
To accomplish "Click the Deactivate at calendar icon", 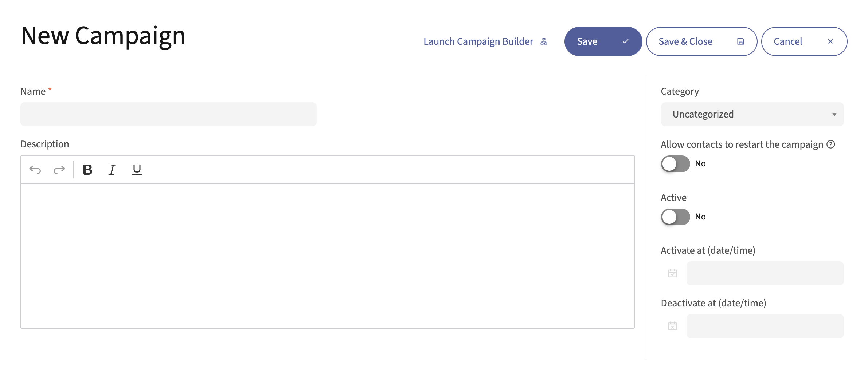I will pos(672,326).
